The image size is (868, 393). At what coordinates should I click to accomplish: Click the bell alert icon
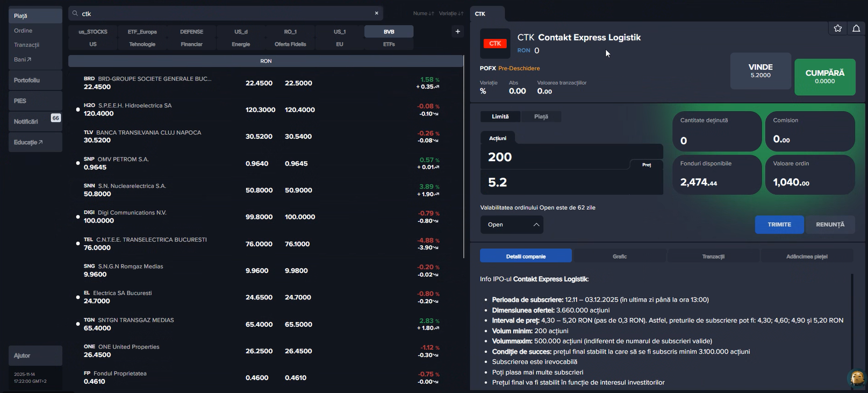tap(856, 28)
